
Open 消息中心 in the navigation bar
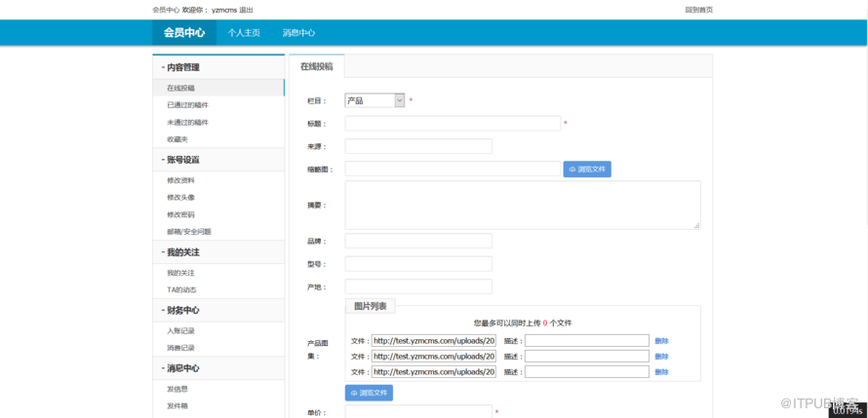299,32
